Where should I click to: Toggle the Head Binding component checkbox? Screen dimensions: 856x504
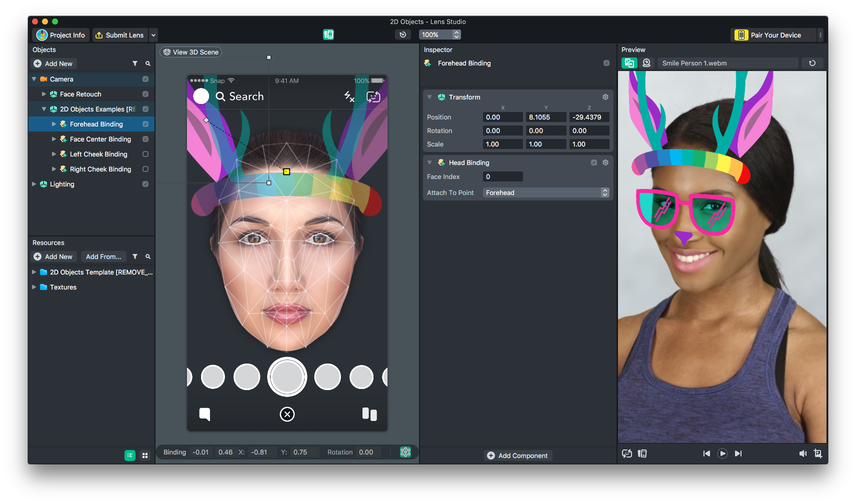coord(594,162)
